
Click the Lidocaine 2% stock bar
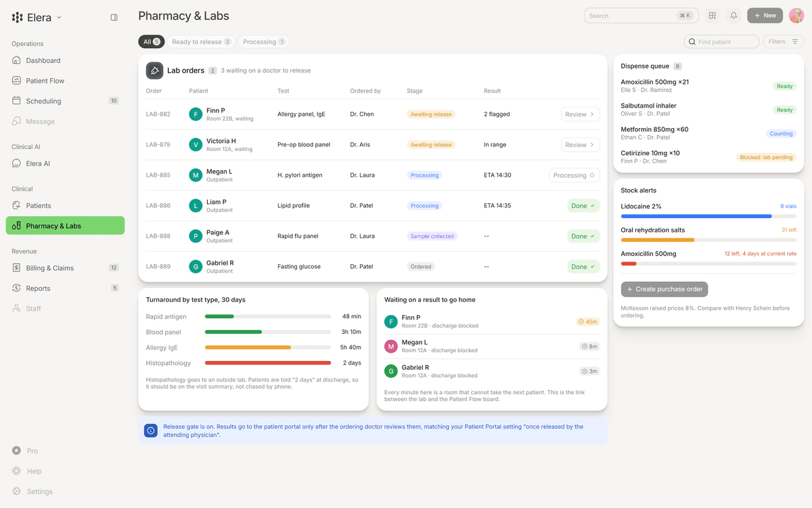coord(708,216)
